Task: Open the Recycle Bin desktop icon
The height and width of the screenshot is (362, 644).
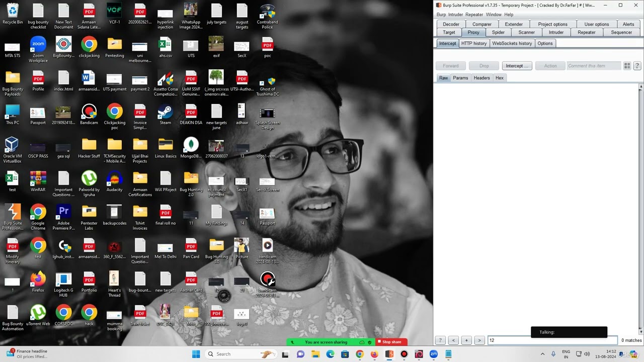Action: (13, 14)
